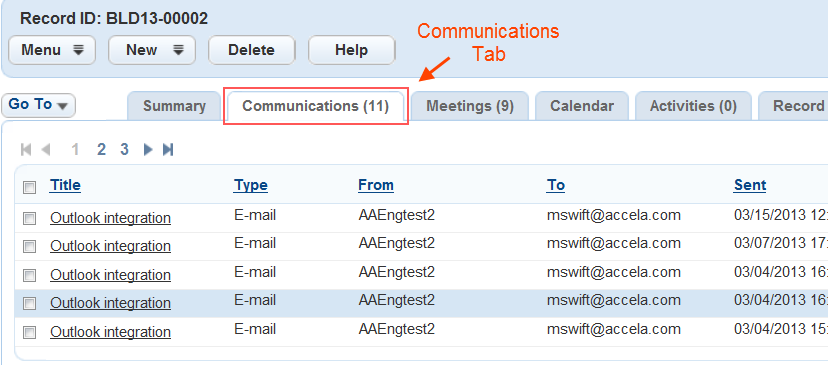Open first Outlook integration email link
The image size is (828, 365).
[110, 218]
